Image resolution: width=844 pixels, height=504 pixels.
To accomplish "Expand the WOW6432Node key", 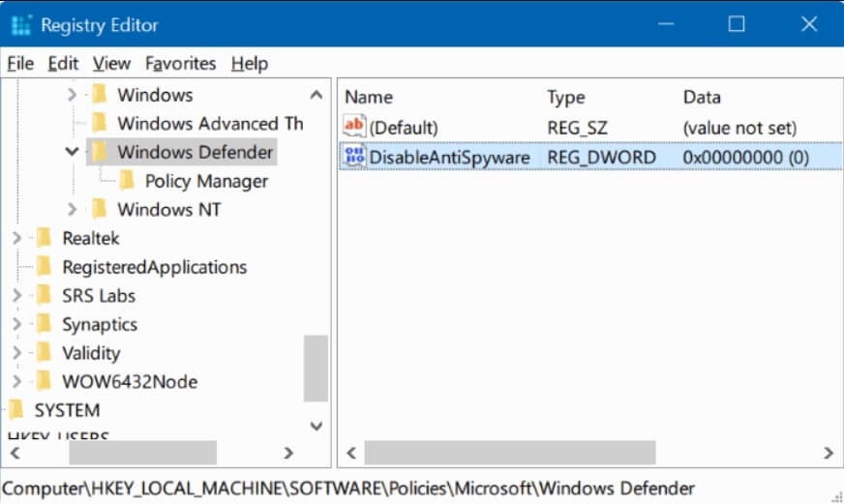I will [x=16, y=381].
